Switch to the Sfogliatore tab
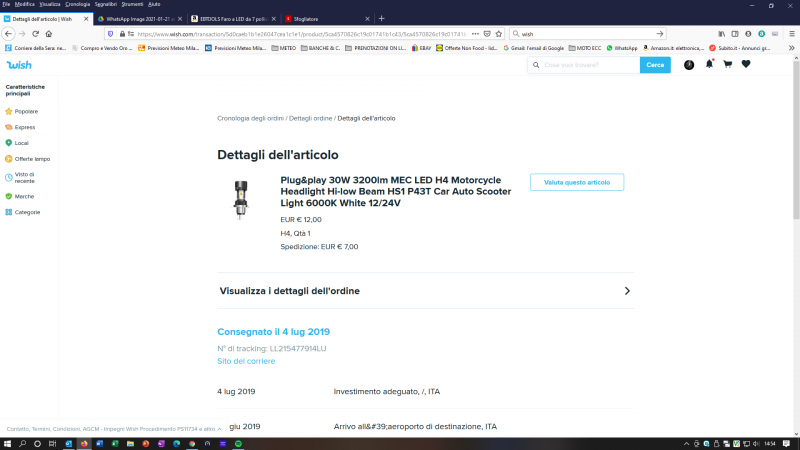Image resolution: width=800 pixels, height=450 pixels. (327, 19)
